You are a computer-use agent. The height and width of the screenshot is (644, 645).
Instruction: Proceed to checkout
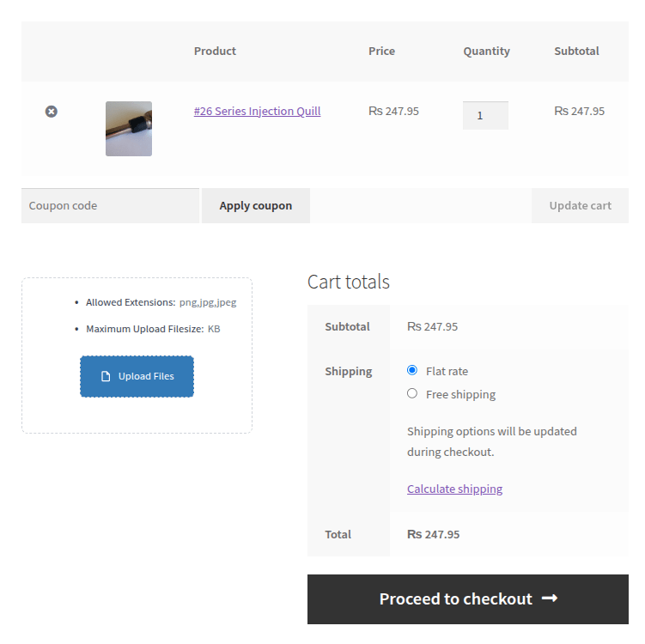(x=468, y=599)
